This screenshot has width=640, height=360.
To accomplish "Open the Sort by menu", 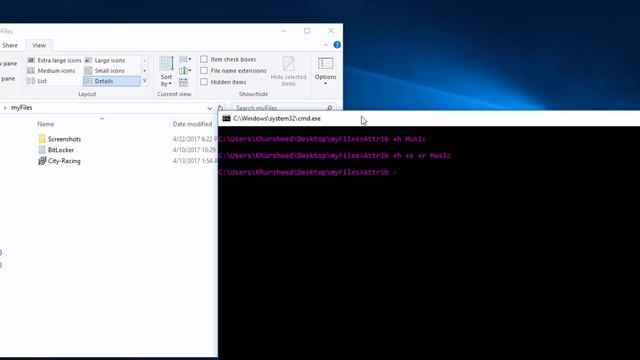I will [x=167, y=72].
